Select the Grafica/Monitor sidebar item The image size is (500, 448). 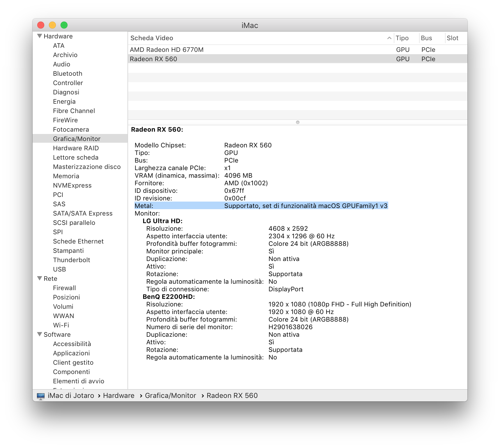pos(80,139)
